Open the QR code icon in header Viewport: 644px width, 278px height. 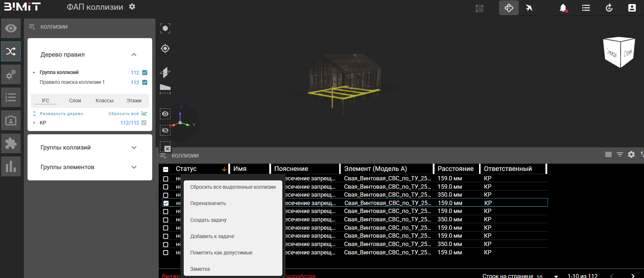479,8
